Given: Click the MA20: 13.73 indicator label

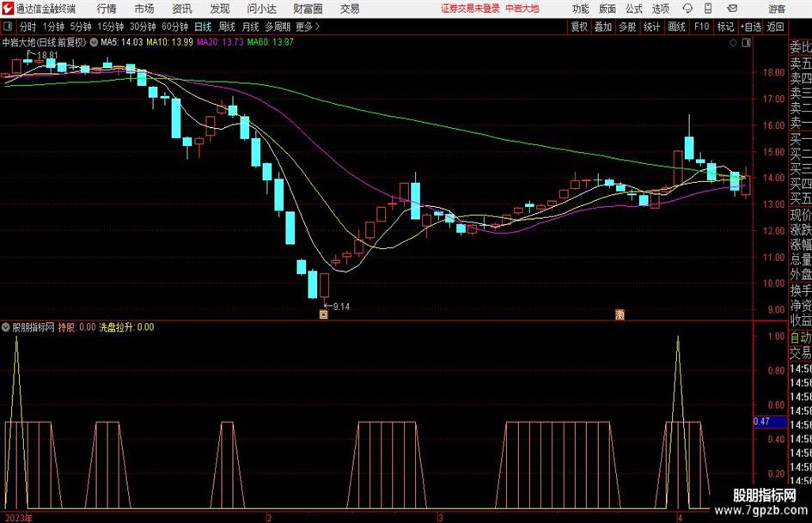Looking at the screenshot, I should (220, 42).
